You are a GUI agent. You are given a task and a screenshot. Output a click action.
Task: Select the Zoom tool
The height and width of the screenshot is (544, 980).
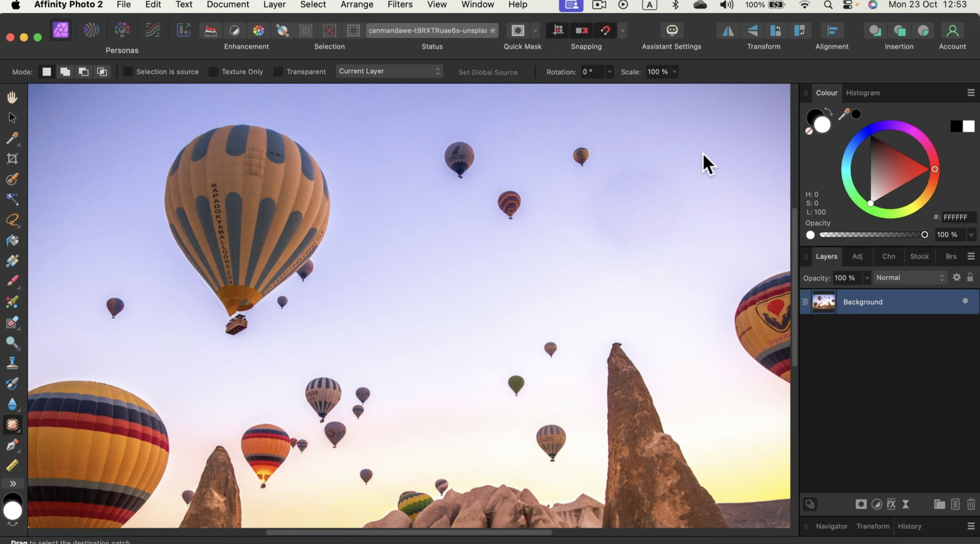tap(12, 343)
